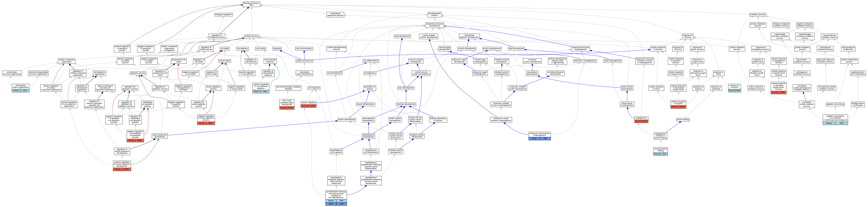The width and height of the screenshot is (868, 207).
Task: Click the 'forebrain generation of neurons' node
Action: [x=438, y=120]
